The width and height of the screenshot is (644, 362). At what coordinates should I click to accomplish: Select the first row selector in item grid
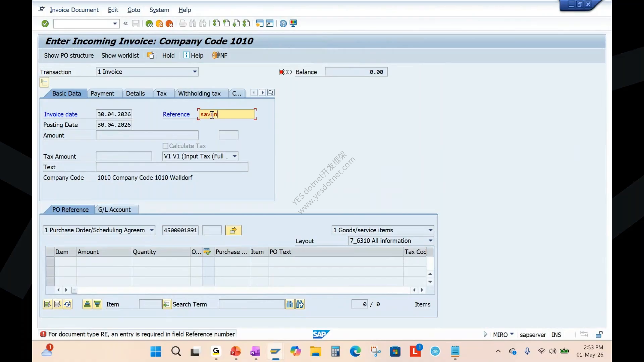[x=50, y=261]
